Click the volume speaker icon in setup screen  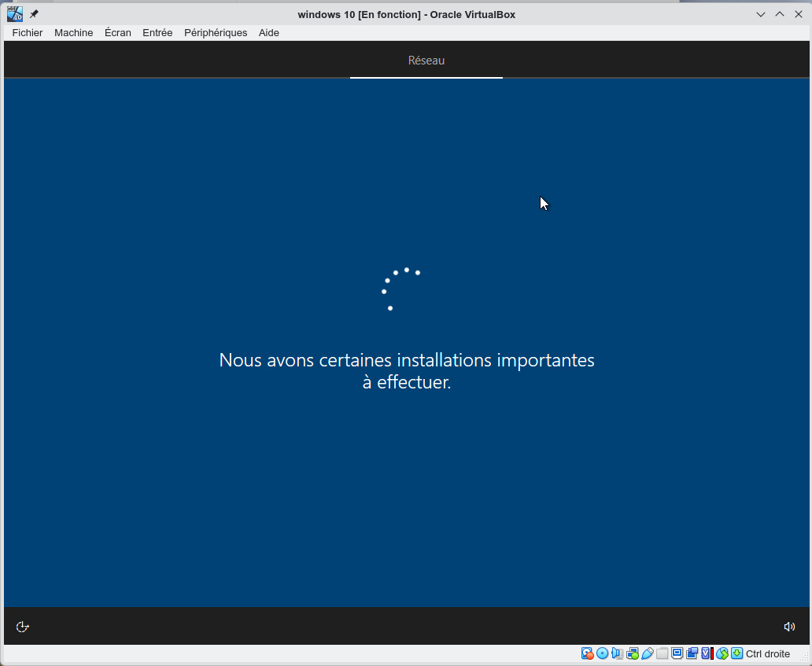789,627
